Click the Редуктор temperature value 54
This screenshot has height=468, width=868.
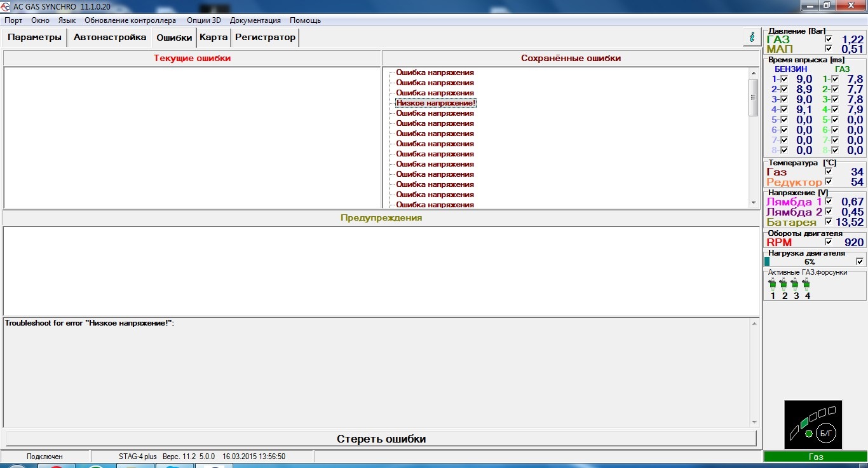[x=857, y=182]
